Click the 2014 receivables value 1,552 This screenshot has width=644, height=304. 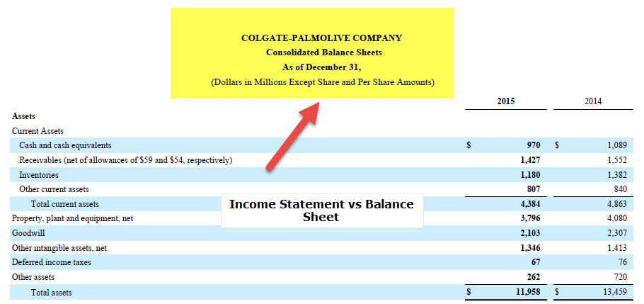pos(616,160)
